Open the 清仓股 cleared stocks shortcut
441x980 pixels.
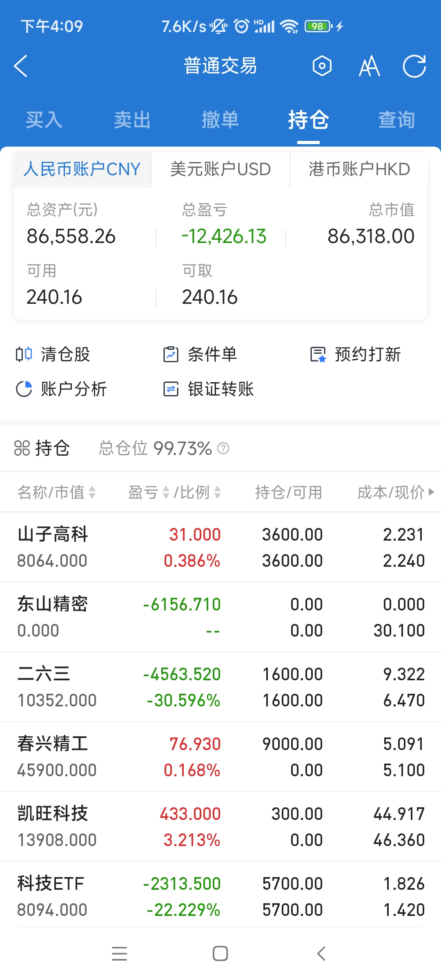pos(53,354)
